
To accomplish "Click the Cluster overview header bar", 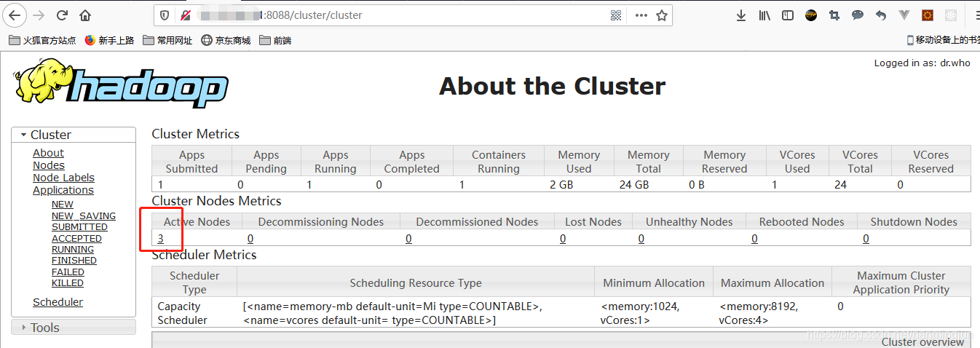I will 561,340.
